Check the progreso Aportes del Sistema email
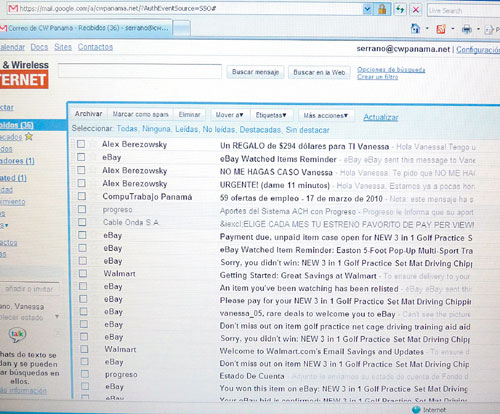Screen dimensions: 500x414 point(82,209)
